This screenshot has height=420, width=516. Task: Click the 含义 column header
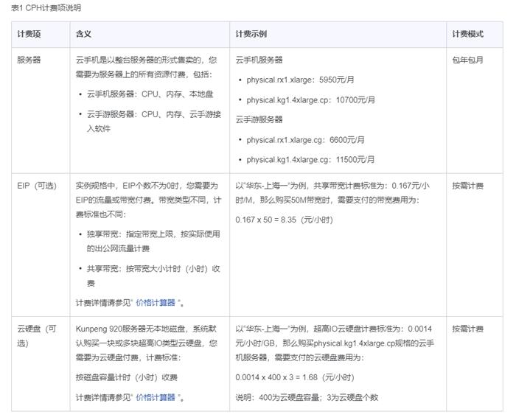[x=83, y=35]
